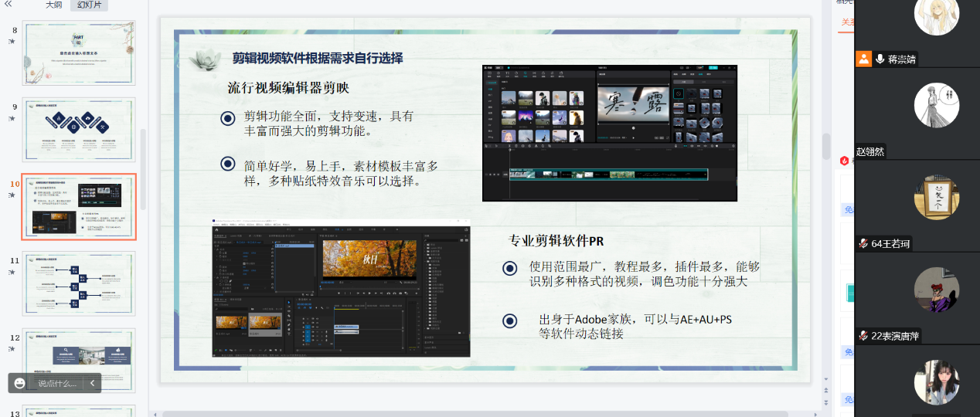Click the orange host icon near 蒋崇靖
The width and height of the screenshot is (980, 417).
[x=863, y=59]
